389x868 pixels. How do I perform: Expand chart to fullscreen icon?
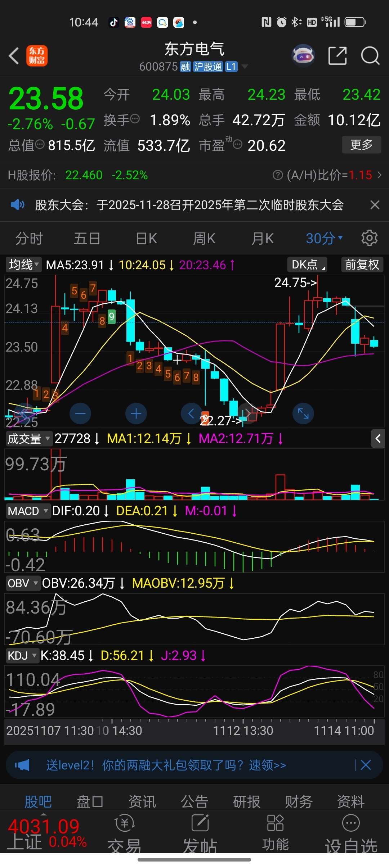tap(303, 413)
